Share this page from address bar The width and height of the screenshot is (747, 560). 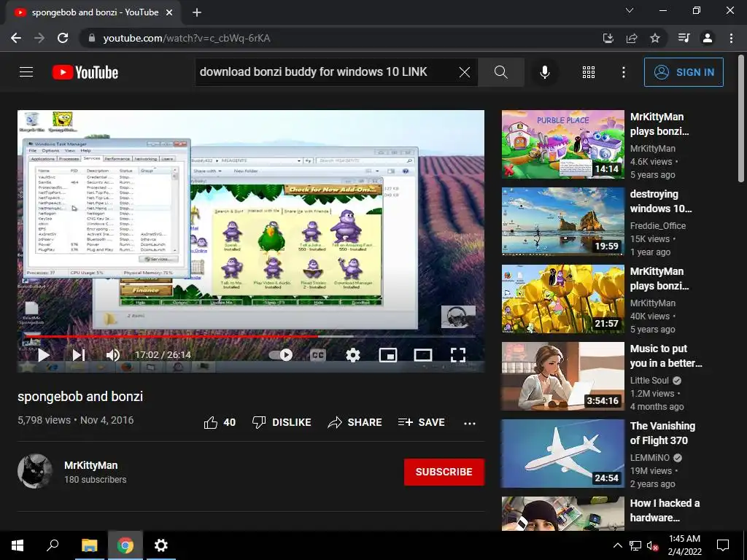pos(632,38)
